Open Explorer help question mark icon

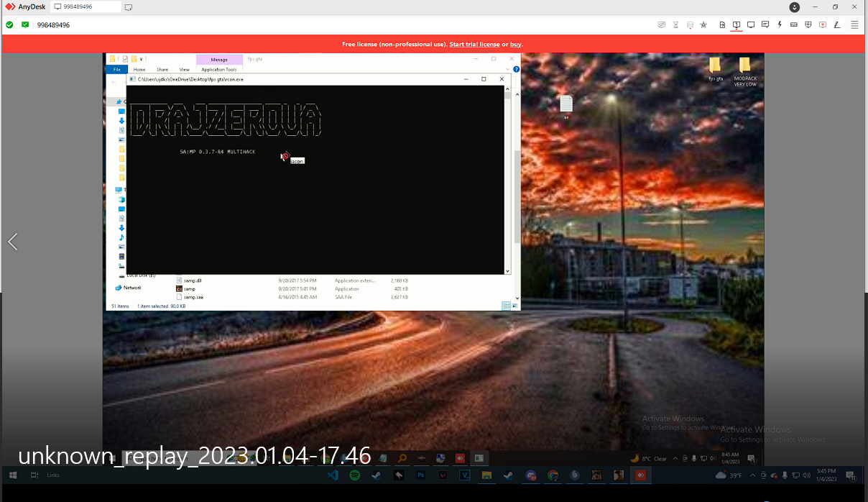[517, 70]
